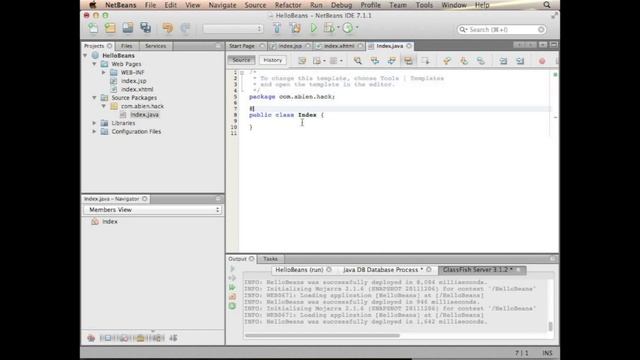Switch to the Services tab

156,46
